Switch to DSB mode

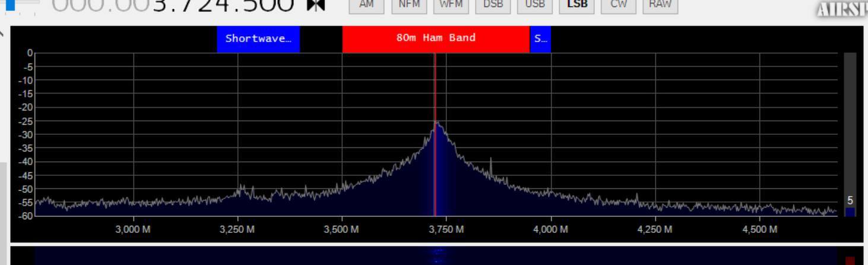(x=493, y=5)
